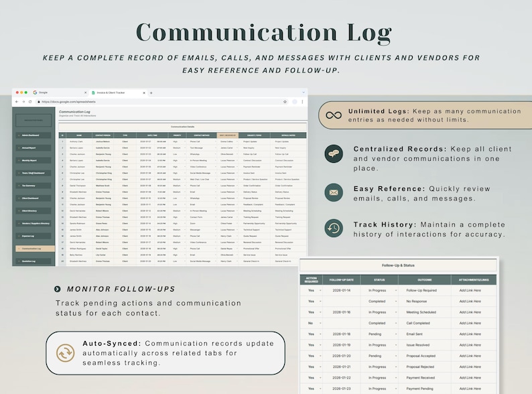
Task: Open Monthly Report from the sidebar
Action: point(34,160)
